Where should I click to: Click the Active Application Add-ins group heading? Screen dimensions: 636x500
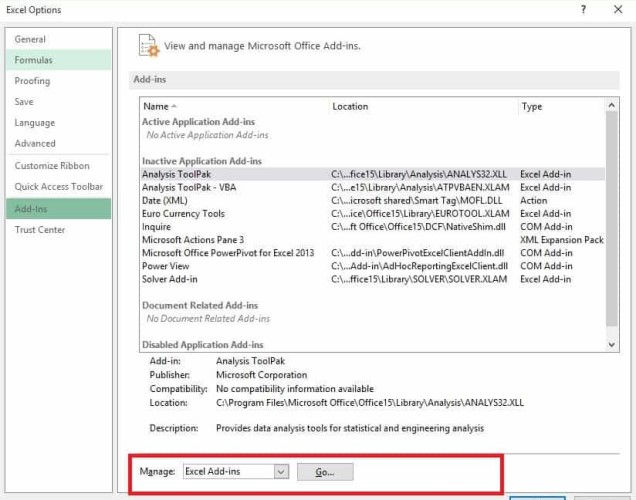pos(198,122)
